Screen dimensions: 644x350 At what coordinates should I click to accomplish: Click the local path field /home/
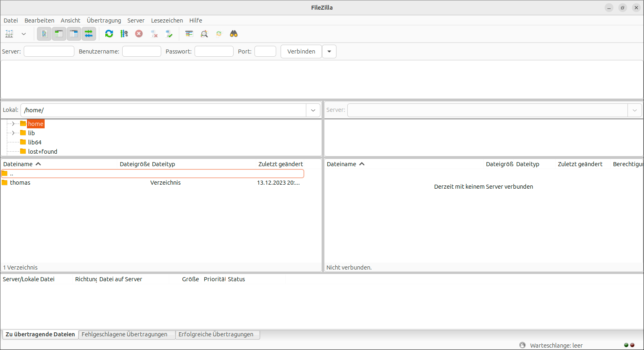point(163,110)
